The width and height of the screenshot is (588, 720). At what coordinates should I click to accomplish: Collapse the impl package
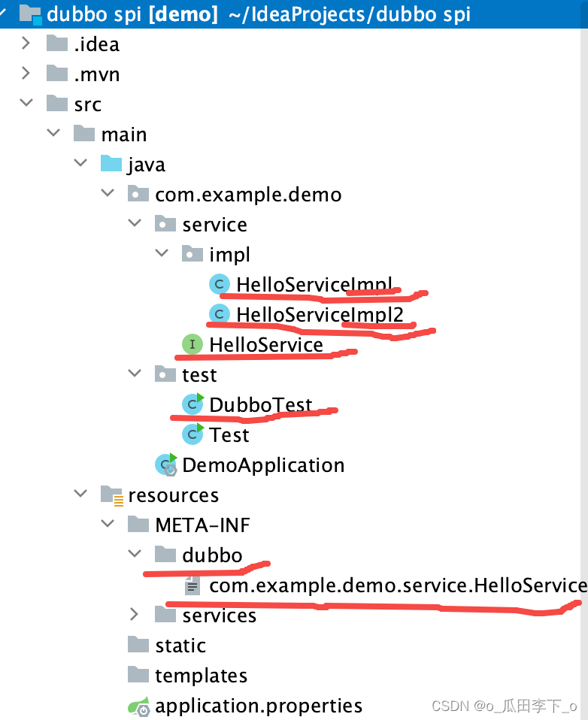[162, 253]
